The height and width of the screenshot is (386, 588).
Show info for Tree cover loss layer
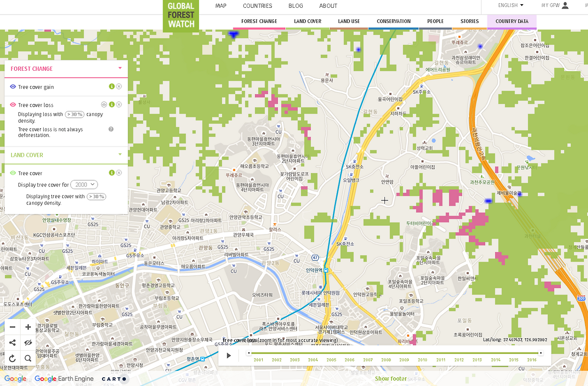pos(112,105)
